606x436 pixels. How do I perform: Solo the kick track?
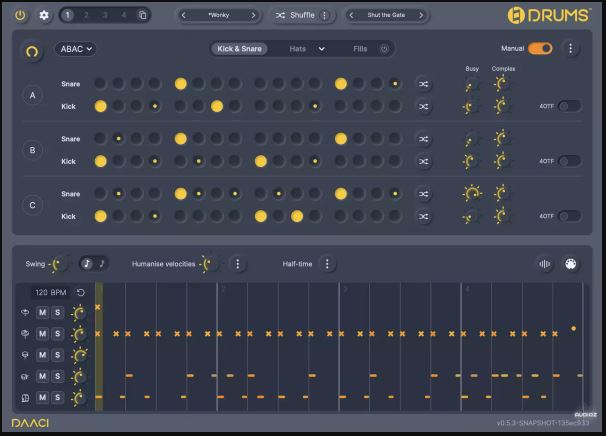tap(58, 397)
